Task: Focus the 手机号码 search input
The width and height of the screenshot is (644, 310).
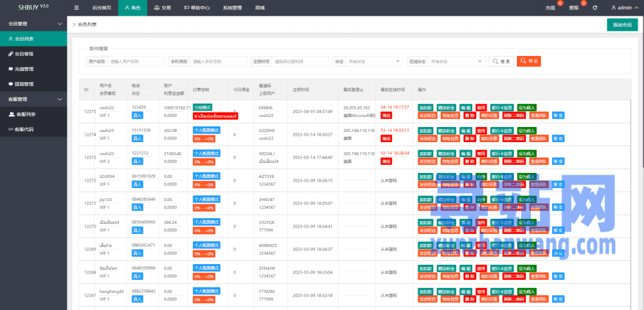Action: 218,61
